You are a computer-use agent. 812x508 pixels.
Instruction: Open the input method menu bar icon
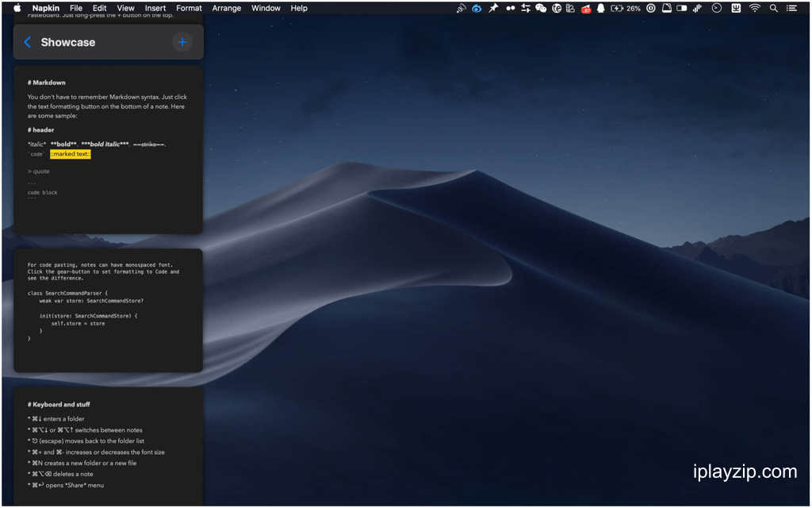[736, 8]
